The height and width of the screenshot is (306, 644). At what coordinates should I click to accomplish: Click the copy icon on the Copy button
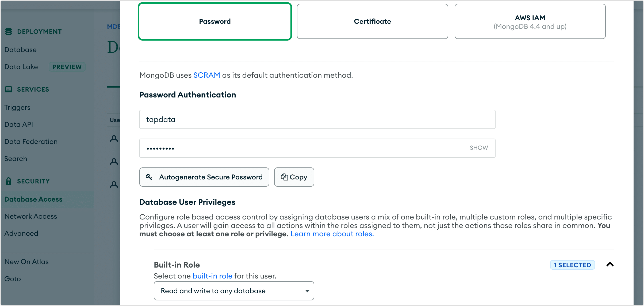click(x=285, y=177)
